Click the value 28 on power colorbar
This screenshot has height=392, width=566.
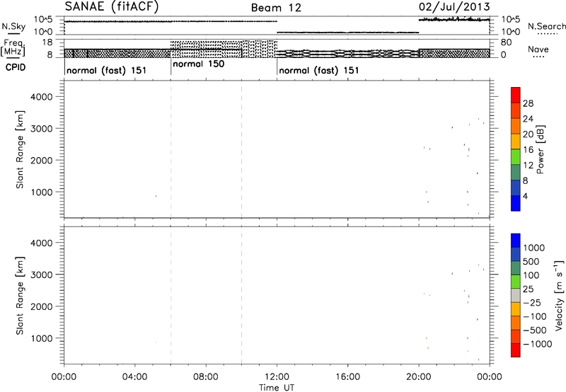click(528, 103)
